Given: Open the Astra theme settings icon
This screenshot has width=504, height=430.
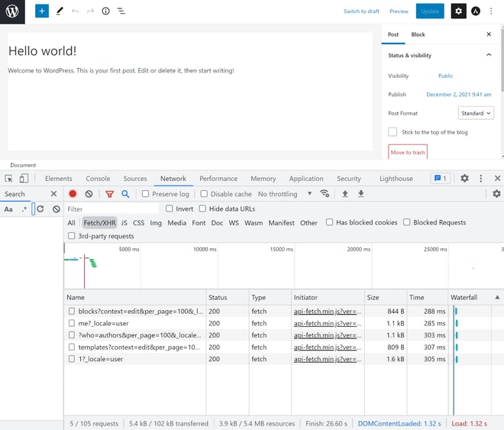Looking at the screenshot, I should point(476,11).
